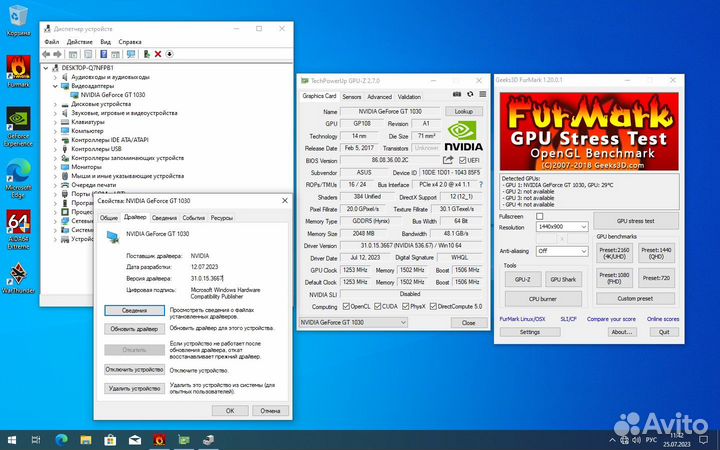The height and width of the screenshot is (450, 720).
Task: Click BIOS share/export icon in GPU-Z
Action: click(x=448, y=160)
